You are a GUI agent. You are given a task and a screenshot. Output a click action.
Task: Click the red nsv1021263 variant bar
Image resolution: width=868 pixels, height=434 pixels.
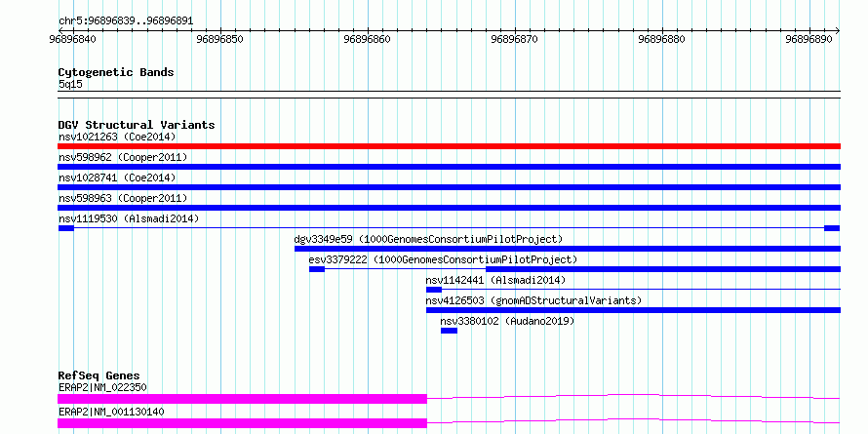tap(449, 146)
